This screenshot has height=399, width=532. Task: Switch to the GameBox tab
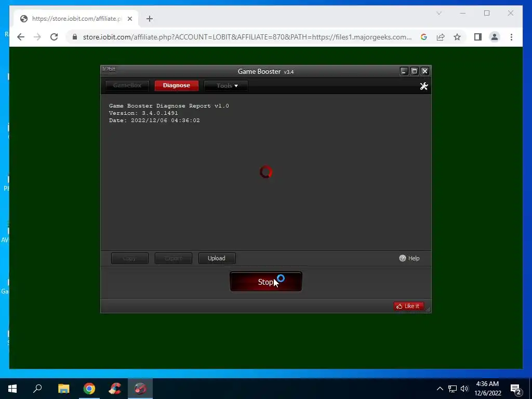127,86
